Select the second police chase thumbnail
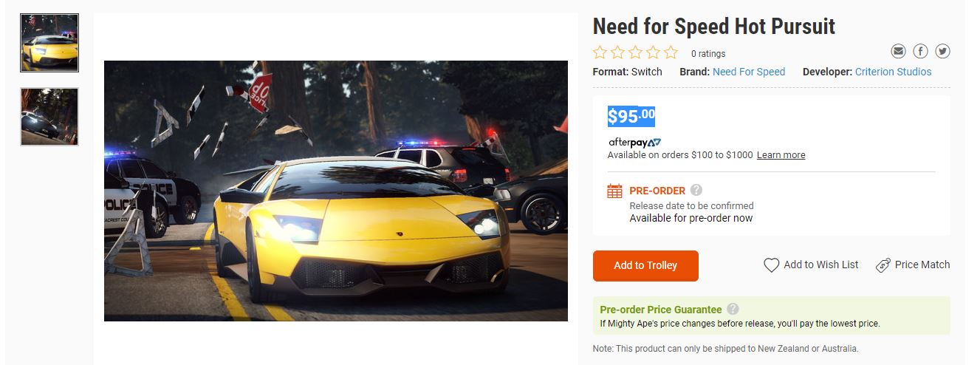This screenshot has height=365, width=980. (49, 117)
